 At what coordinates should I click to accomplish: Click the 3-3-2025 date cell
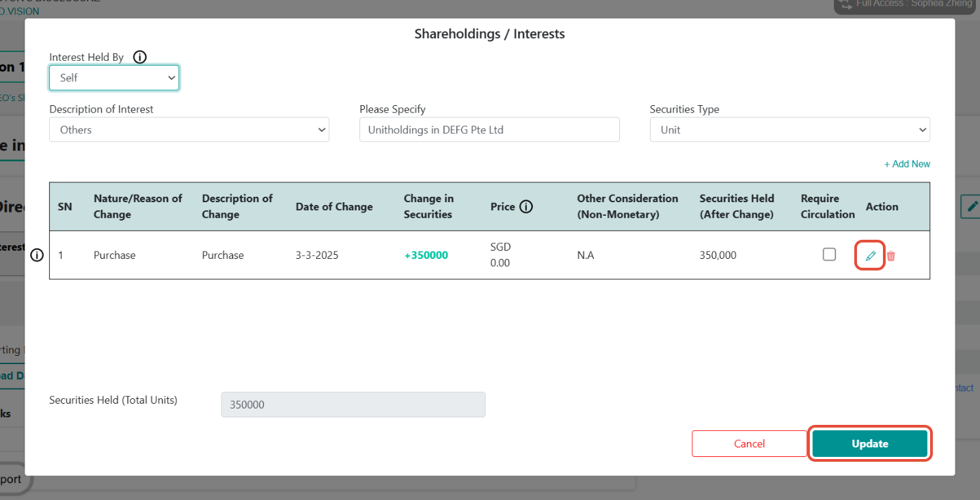pyautogui.click(x=317, y=255)
